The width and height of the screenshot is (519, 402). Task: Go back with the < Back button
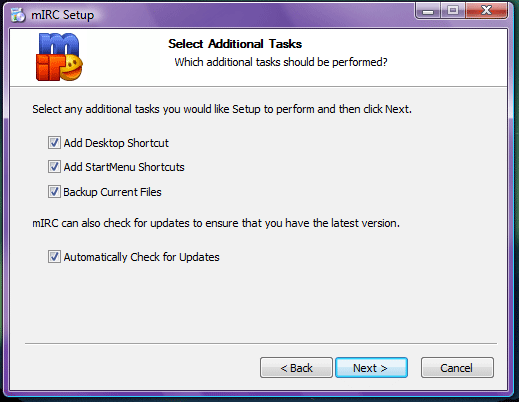coord(296,368)
